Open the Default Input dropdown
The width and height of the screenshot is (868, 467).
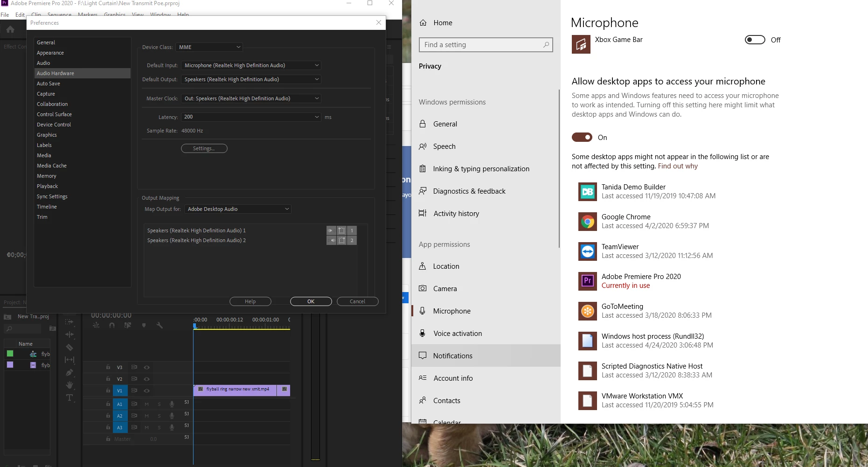(251, 65)
